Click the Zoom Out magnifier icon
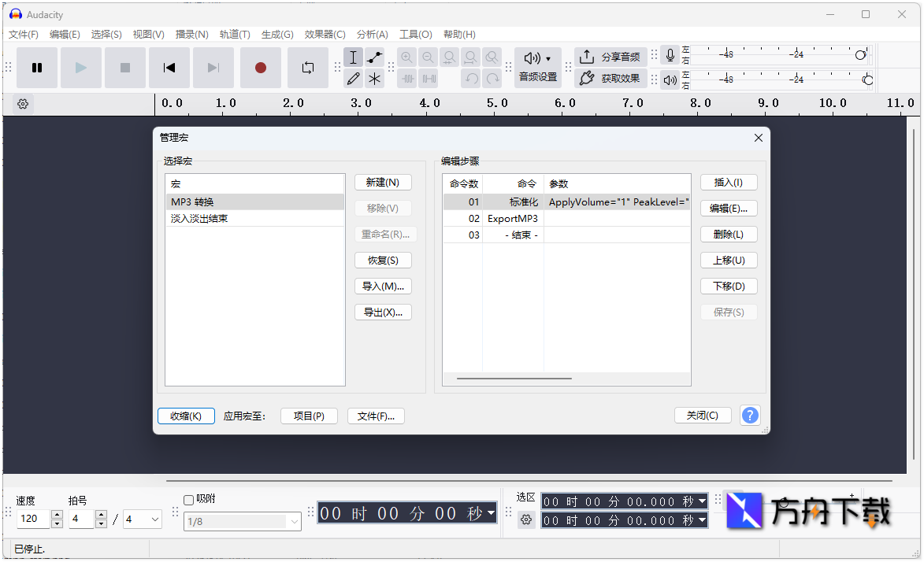The height and width of the screenshot is (562, 924). 428,57
